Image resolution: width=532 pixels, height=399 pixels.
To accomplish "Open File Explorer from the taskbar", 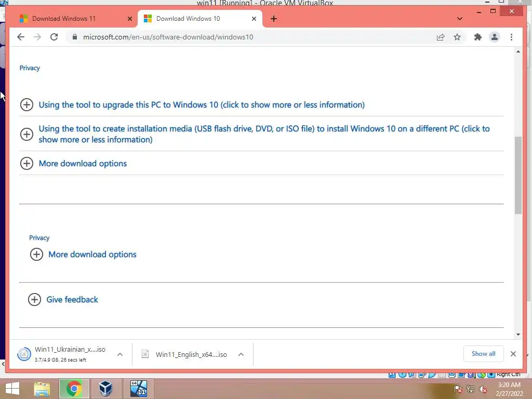I will tap(42, 389).
